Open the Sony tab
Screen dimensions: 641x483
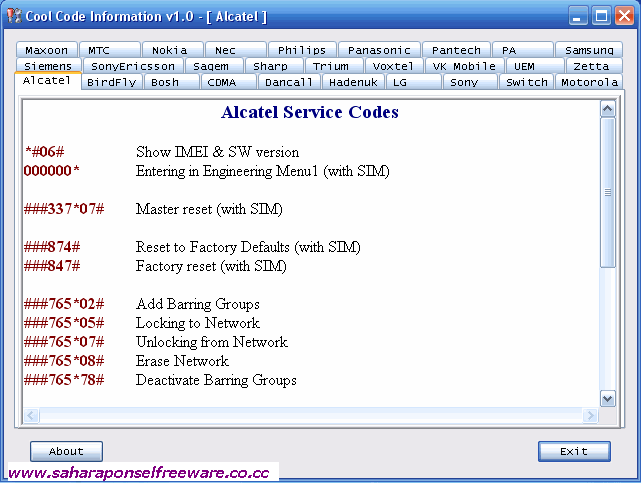coord(470,82)
